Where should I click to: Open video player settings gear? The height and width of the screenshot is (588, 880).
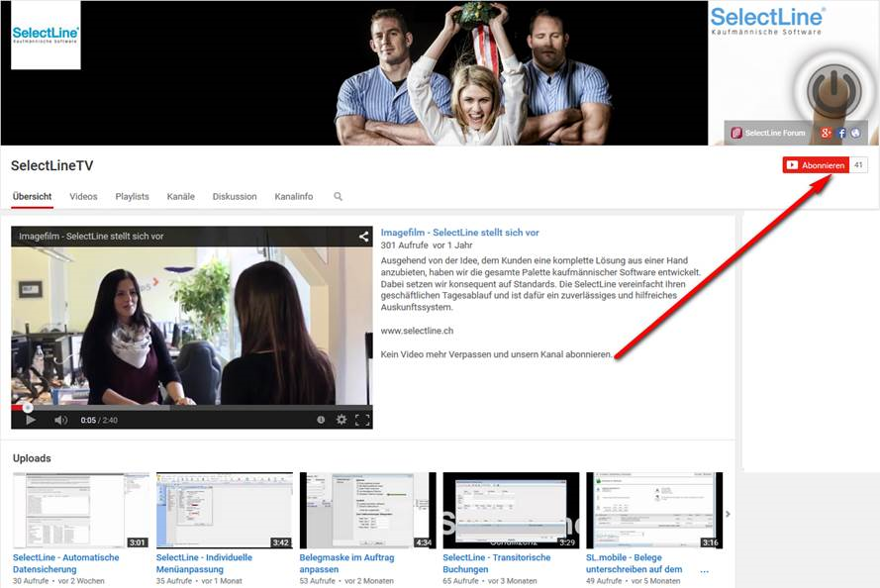[342, 419]
